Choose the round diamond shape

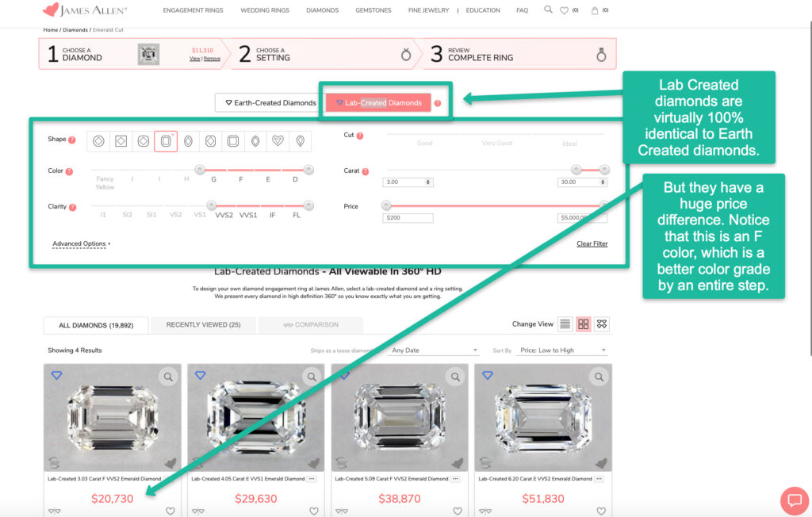(x=98, y=141)
